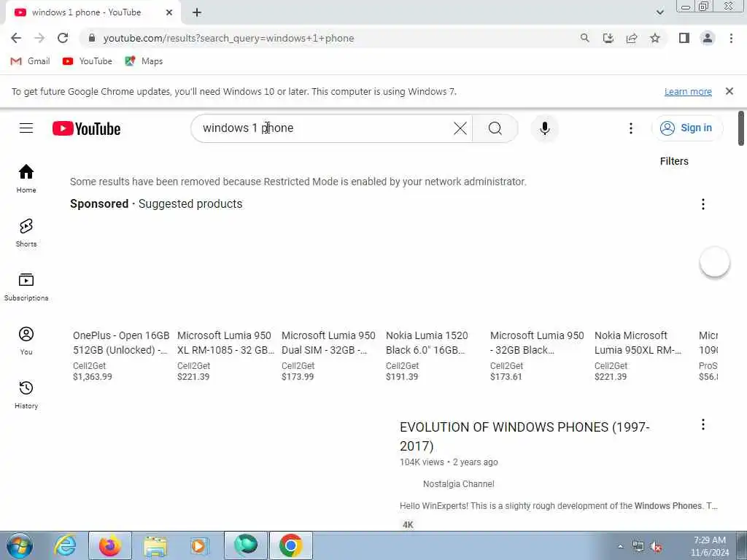Open the YouTube bookmark
The width and height of the screenshot is (747, 560).
88,61
